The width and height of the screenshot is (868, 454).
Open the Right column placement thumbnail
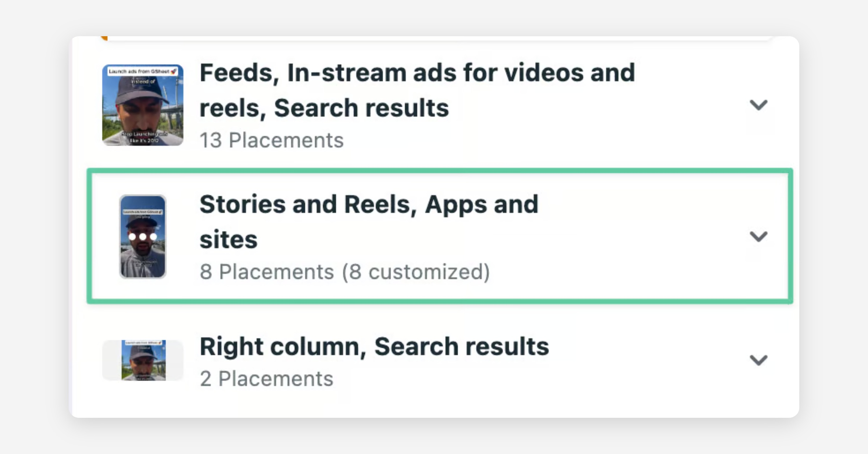pyautogui.click(x=143, y=360)
